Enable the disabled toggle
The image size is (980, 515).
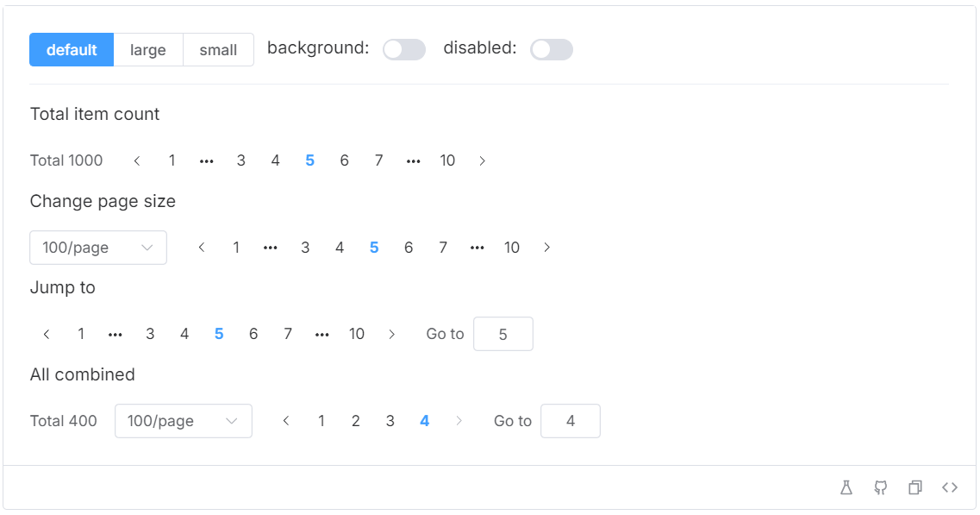coord(551,49)
